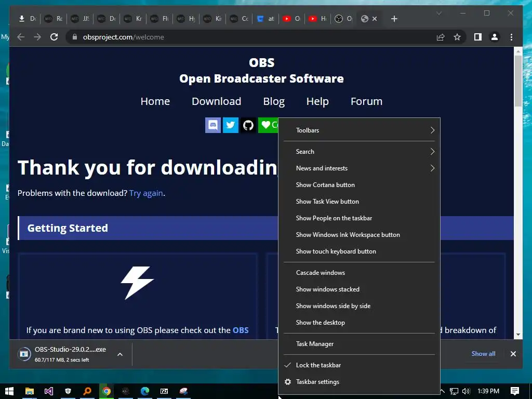Select Show windows stacked
The width and height of the screenshot is (532, 399).
point(360,289)
